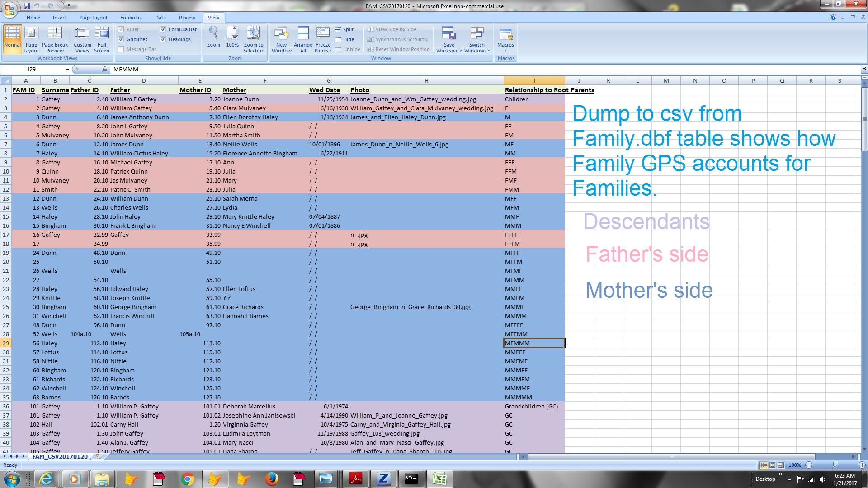Viewport: 868px width, 488px height.
Task: Click the Excel Help question mark icon
Action: (x=833, y=17)
